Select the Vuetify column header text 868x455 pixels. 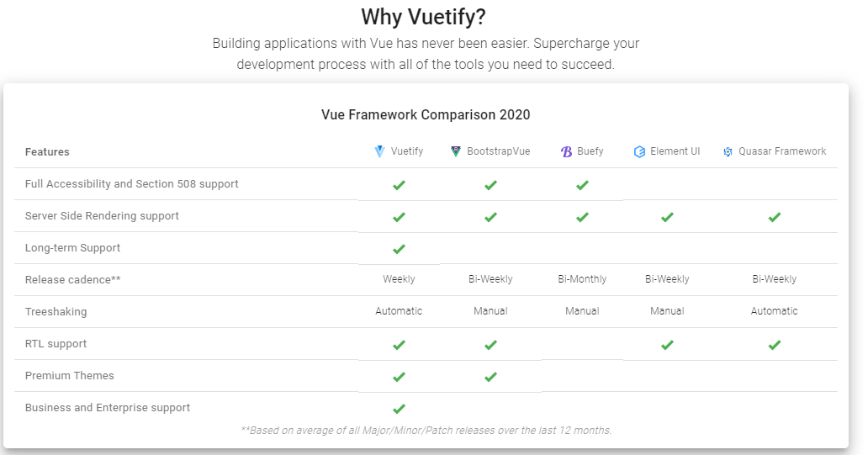coord(407,151)
